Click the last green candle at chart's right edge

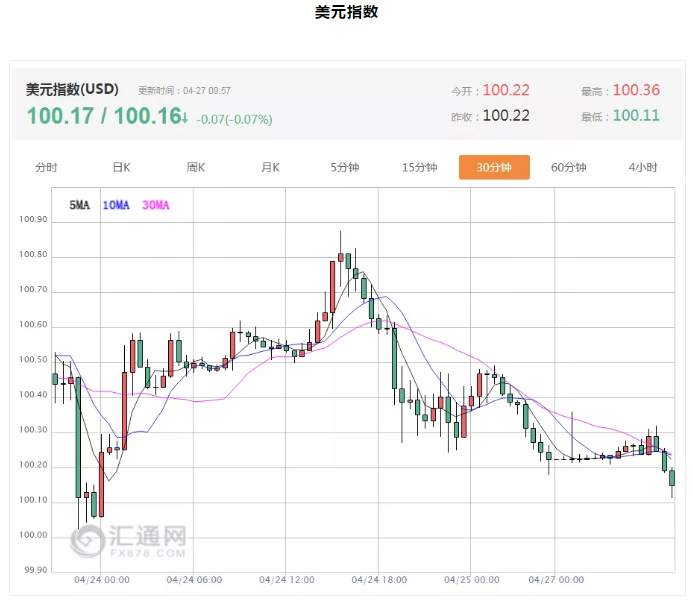pos(672,478)
